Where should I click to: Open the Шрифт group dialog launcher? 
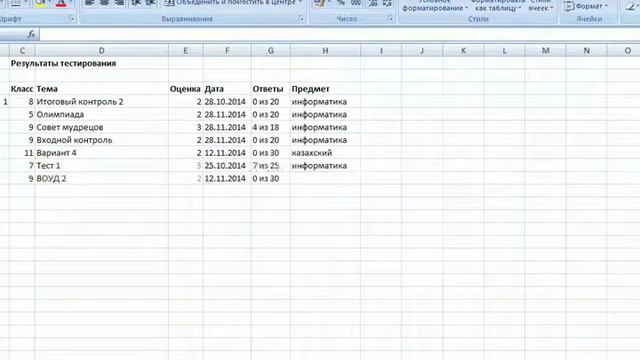coord(72,19)
